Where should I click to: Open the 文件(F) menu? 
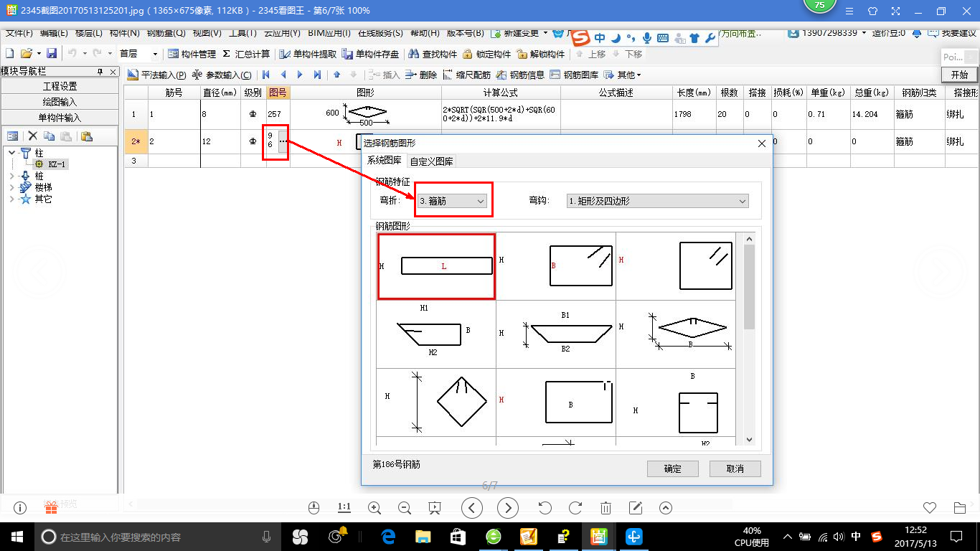pyautogui.click(x=19, y=33)
